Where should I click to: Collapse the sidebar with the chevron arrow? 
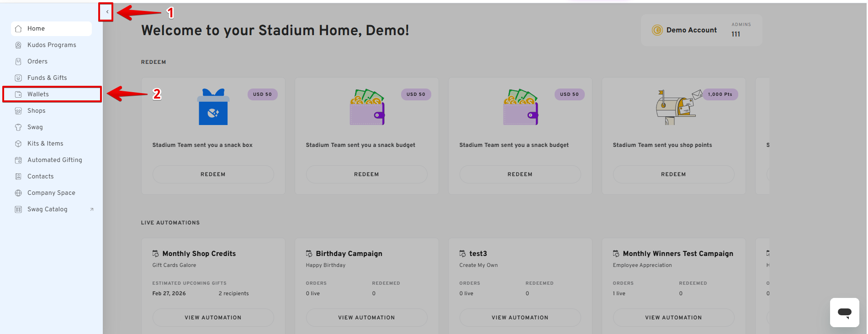click(107, 12)
